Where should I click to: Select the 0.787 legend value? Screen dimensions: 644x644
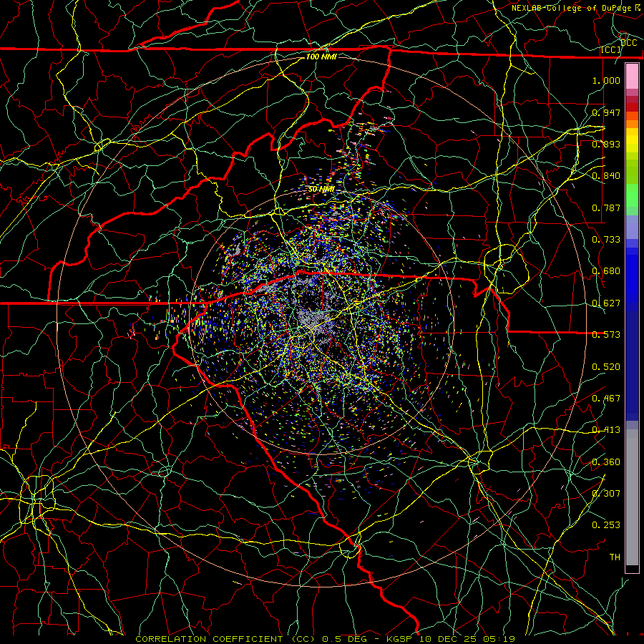click(606, 208)
